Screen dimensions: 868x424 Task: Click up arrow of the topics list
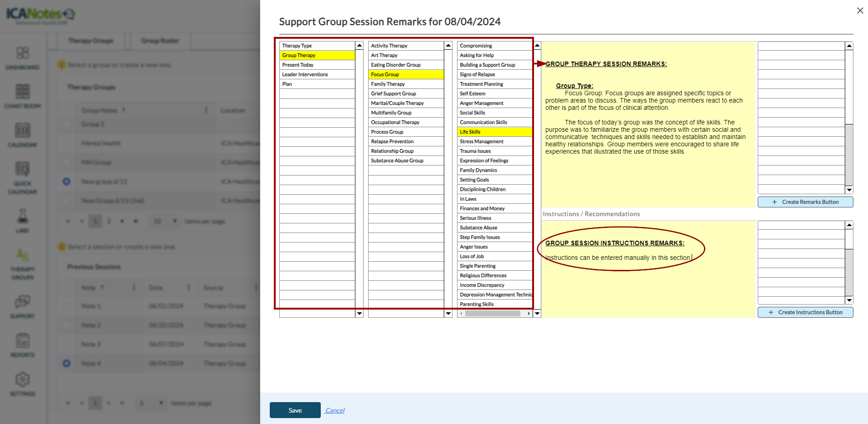click(x=537, y=46)
